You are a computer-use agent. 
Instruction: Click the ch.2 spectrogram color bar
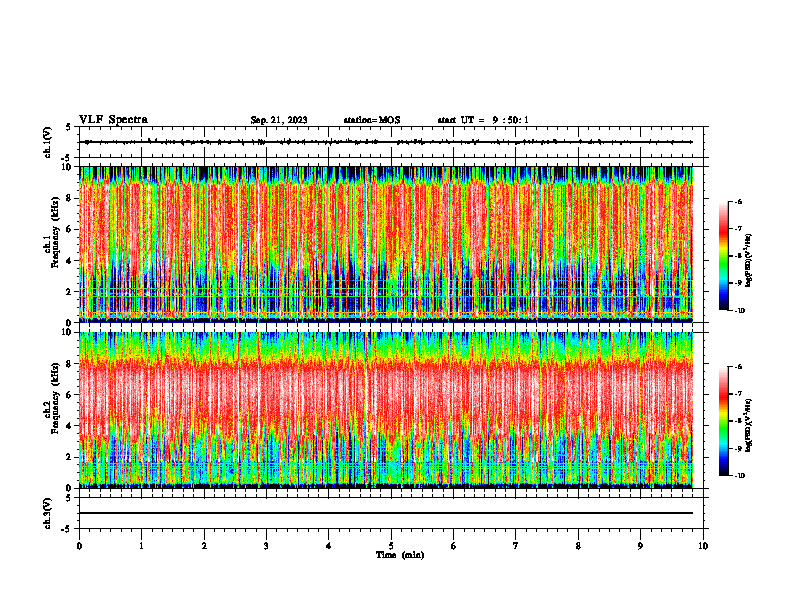click(x=723, y=421)
